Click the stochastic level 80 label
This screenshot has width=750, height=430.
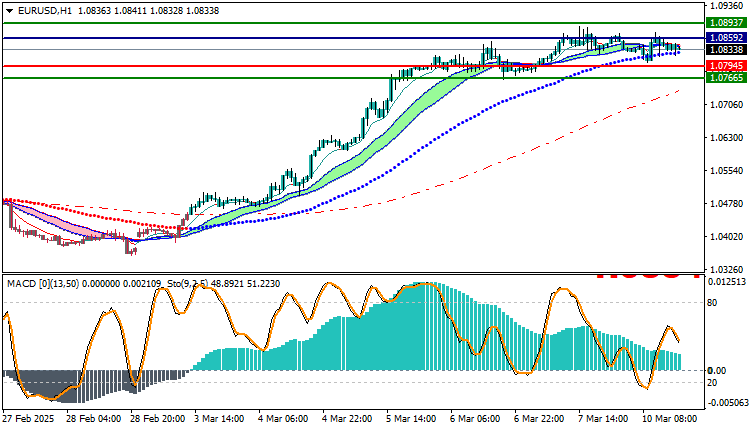coord(712,303)
